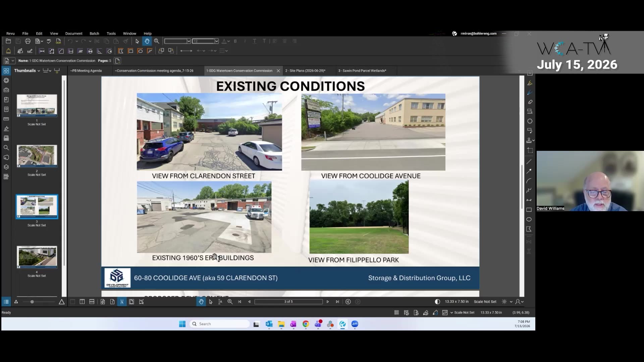
Task: Open the Properties gear panel in left sidebar
Action: point(6,80)
